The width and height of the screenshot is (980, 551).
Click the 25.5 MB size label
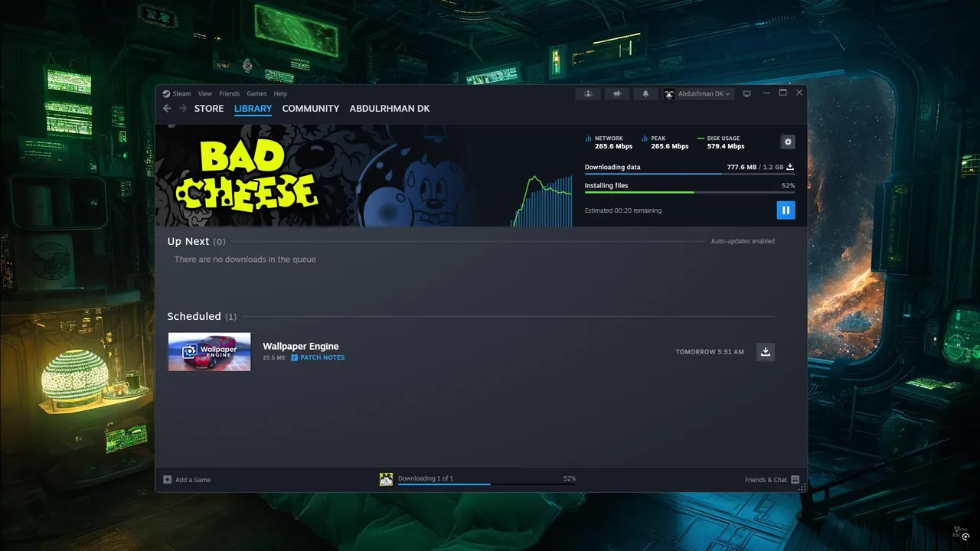[x=273, y=357]
